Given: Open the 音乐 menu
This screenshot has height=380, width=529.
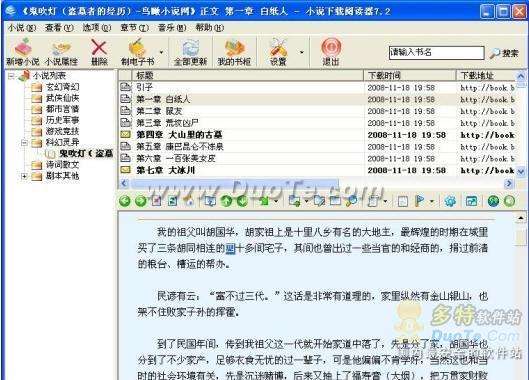Looking at the screenshot, I should (172, 28).
